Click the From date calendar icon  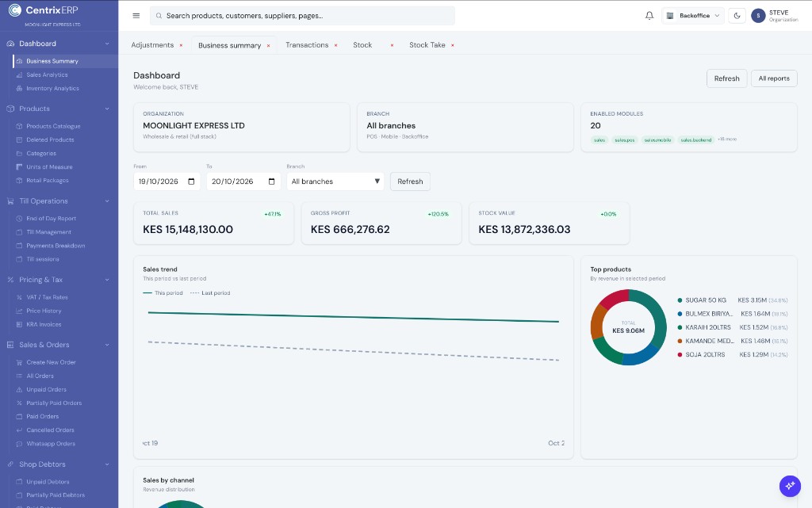click(191, 181)
